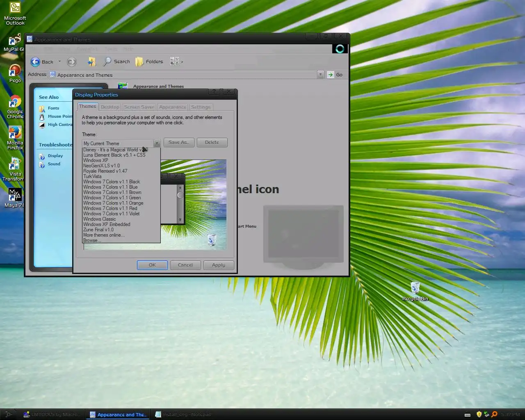
Task: Launch the Pego desktop icon
Action: click(15, 73)
